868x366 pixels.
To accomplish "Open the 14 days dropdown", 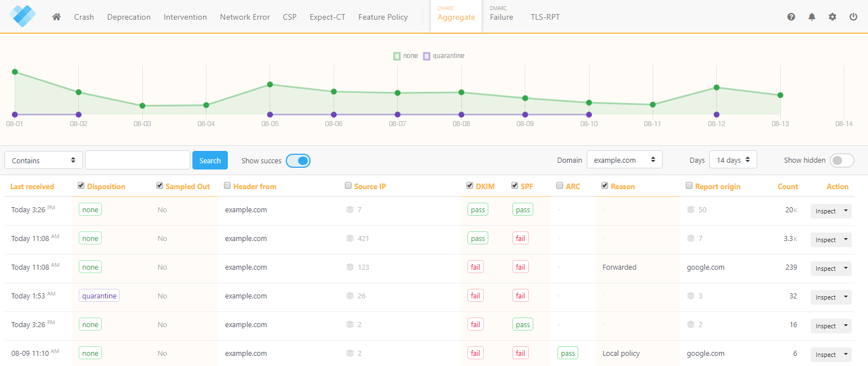I will (733, 160).
